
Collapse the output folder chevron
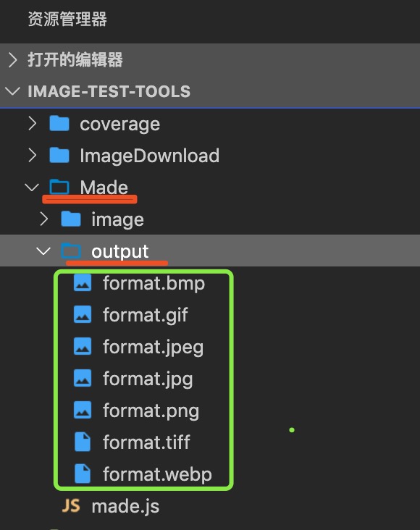click(x=43, y=251)
